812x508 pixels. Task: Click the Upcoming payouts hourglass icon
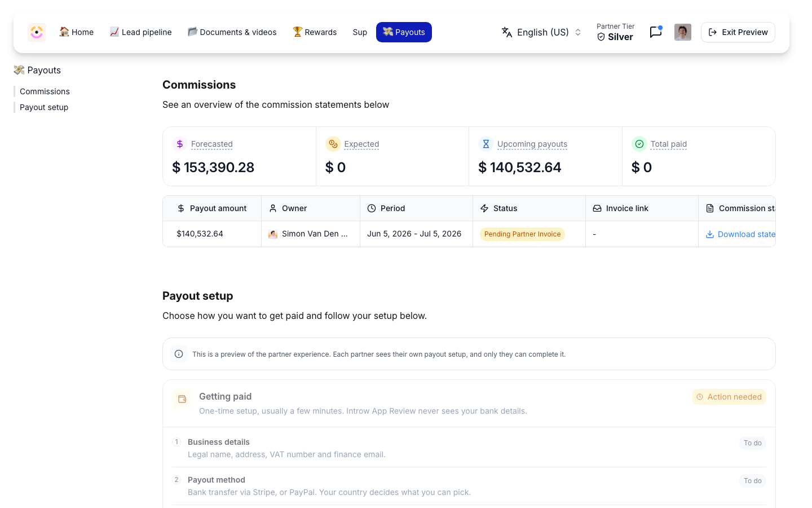pos(486,144)
